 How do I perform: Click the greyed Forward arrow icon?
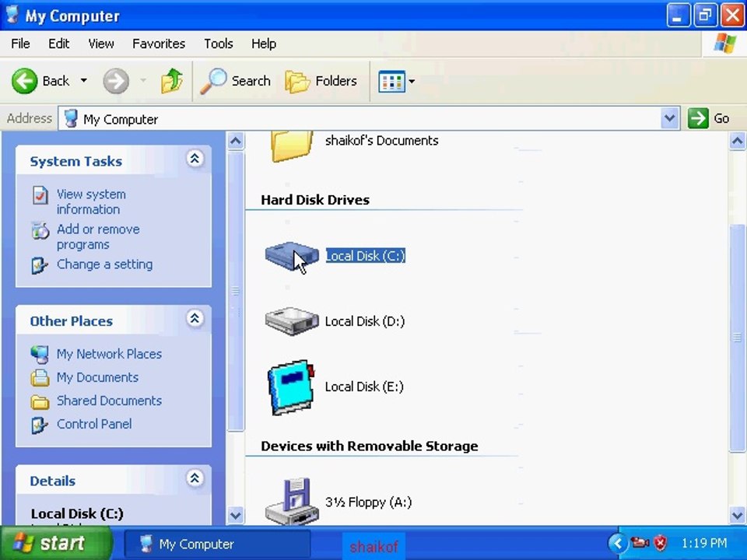[116, 81]
